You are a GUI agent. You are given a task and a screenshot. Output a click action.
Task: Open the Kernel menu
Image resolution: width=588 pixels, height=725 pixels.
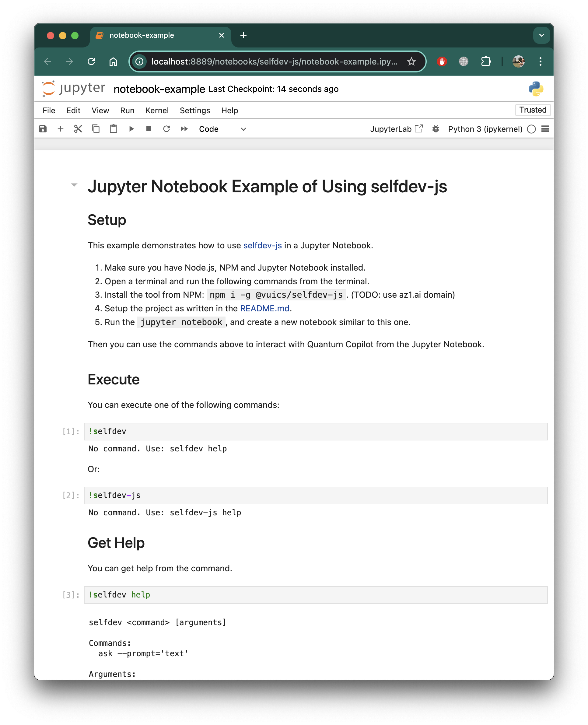point(157,110)
